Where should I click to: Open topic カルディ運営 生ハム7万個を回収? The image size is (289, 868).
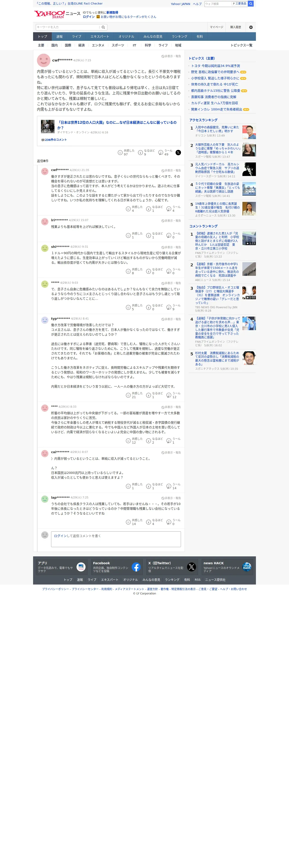point(215,103)
